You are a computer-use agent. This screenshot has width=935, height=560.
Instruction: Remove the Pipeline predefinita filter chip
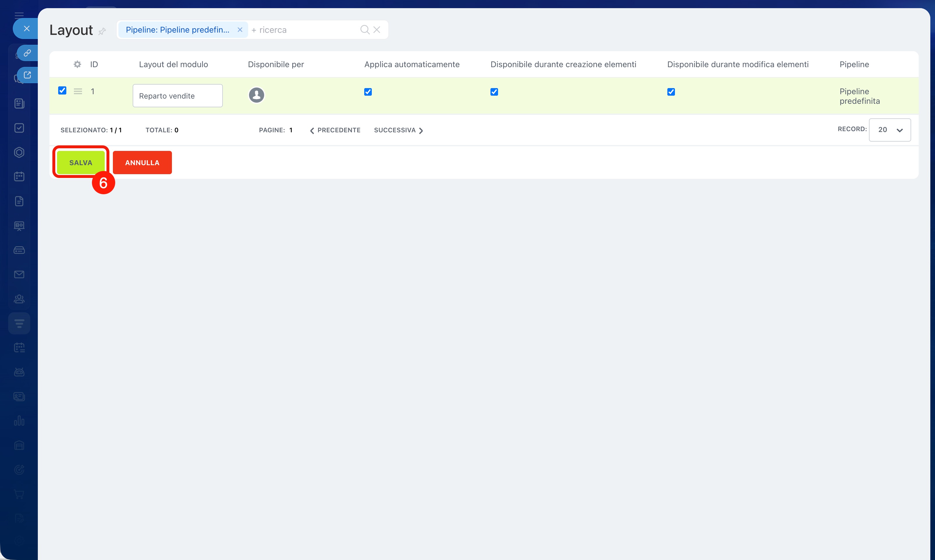click(x=240, y=29)
